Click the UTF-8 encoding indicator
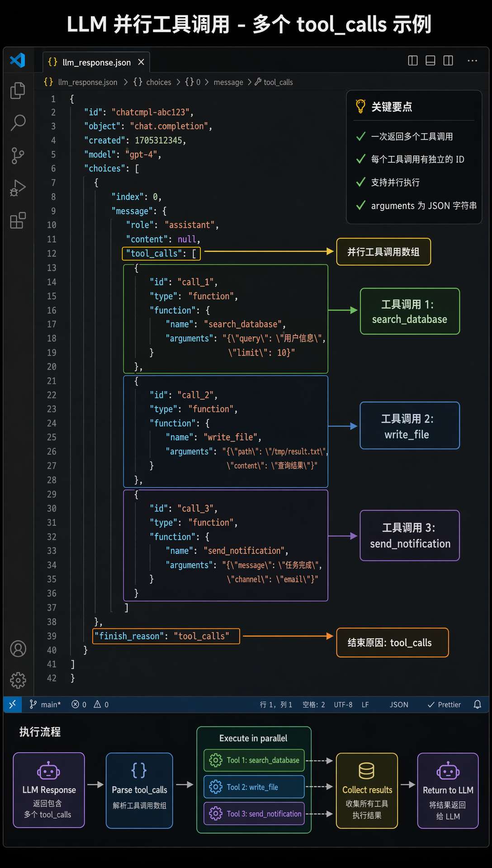492x868 pixels. (343, 704)
